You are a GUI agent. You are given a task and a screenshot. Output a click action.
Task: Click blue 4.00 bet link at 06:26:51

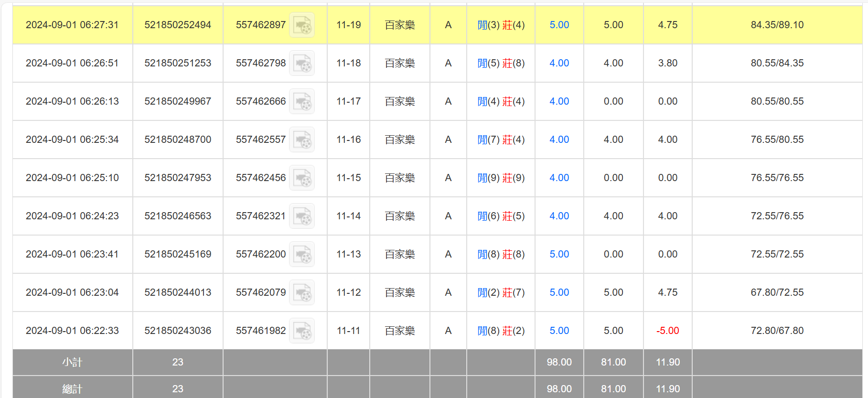coord(559,63)
